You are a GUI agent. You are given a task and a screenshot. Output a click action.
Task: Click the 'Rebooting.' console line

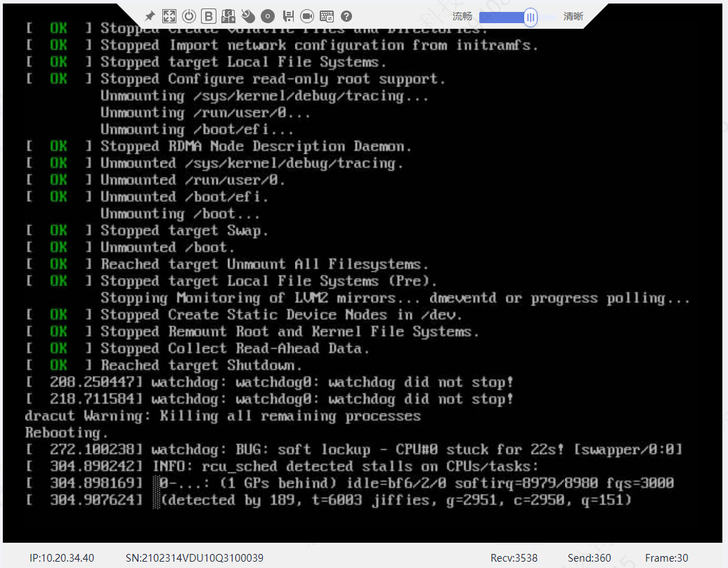pyautogui.click(x=66, y=432)
